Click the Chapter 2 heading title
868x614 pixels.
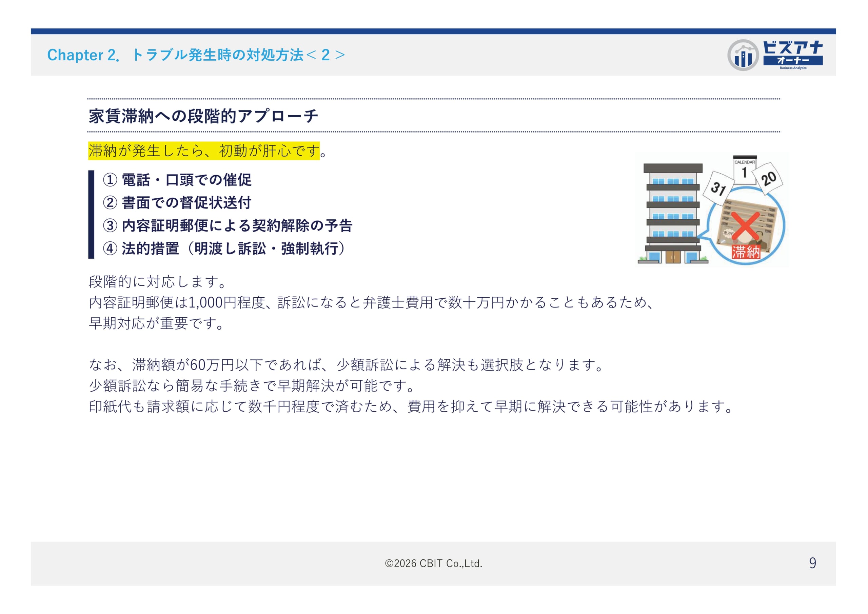196,55
